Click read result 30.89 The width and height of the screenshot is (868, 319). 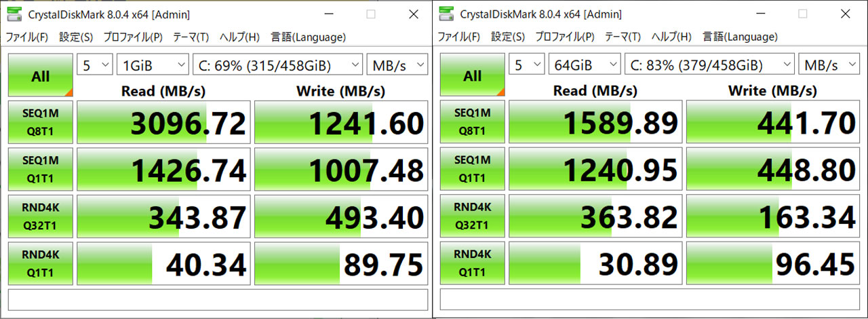[x=595, y=264]
